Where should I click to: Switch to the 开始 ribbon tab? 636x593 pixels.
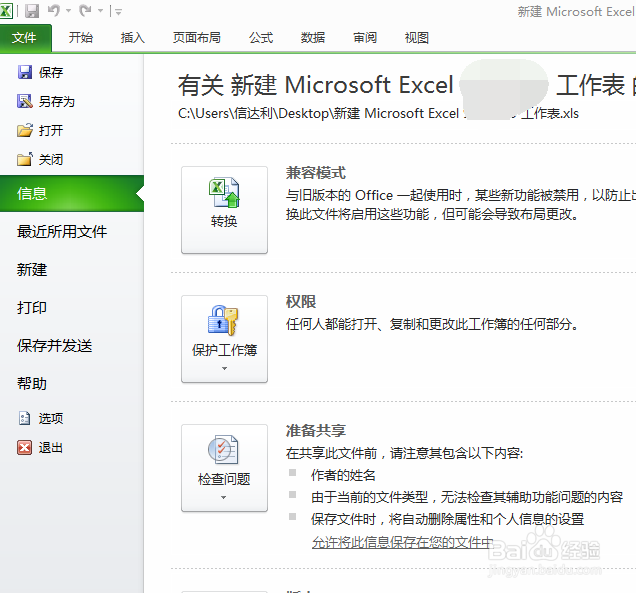(x=81, y=38)
